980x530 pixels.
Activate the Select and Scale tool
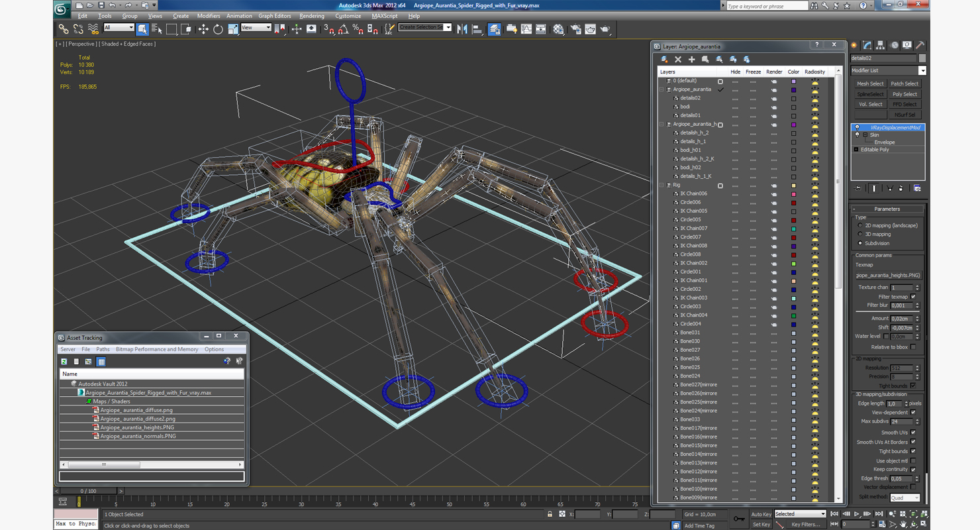pos(232,29)
